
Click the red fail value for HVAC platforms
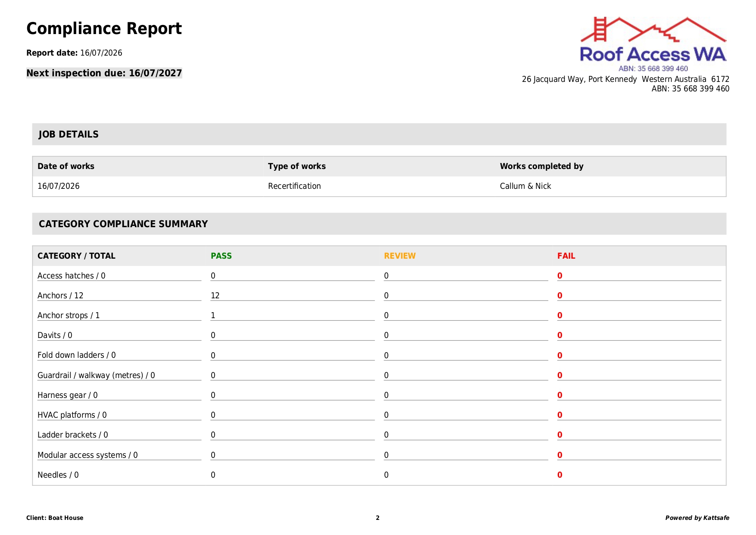point(559,415)
